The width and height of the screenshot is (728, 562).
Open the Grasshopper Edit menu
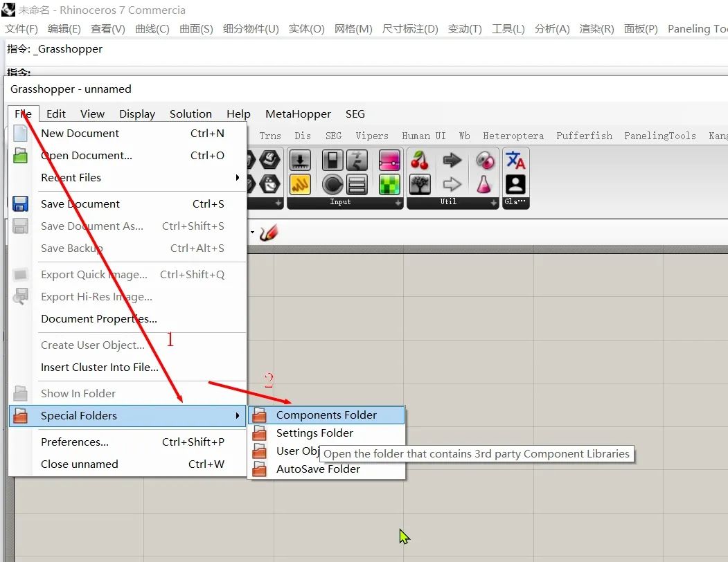tap(55, 114)
